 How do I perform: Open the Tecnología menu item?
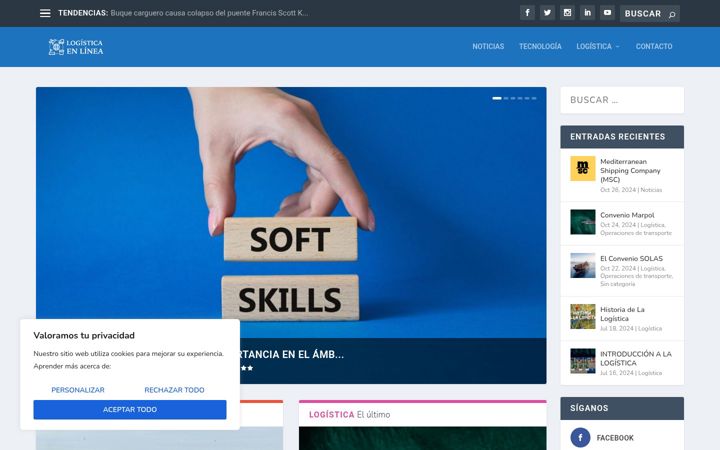540,46
